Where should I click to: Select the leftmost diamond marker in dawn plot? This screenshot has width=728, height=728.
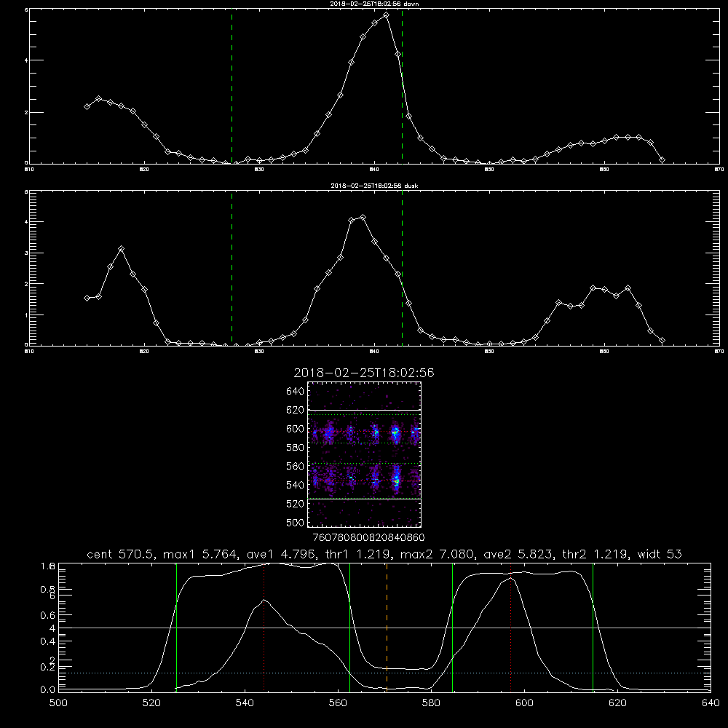87,107
